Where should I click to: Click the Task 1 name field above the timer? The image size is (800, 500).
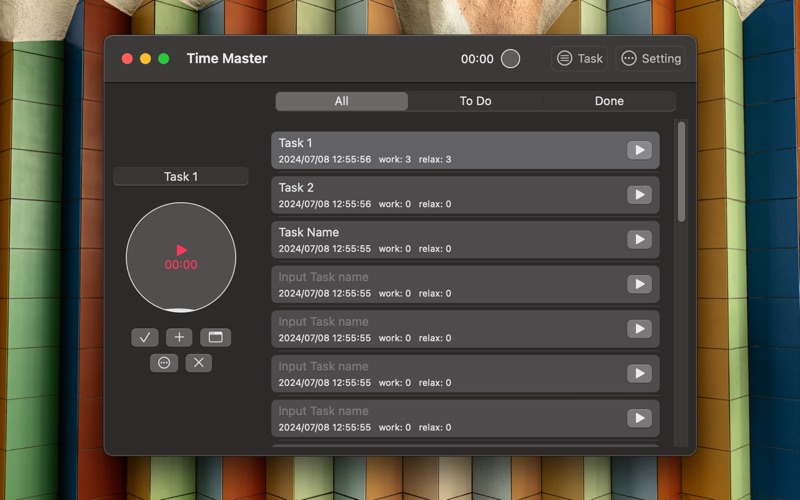pyautogui.click(x=181, y=177)
